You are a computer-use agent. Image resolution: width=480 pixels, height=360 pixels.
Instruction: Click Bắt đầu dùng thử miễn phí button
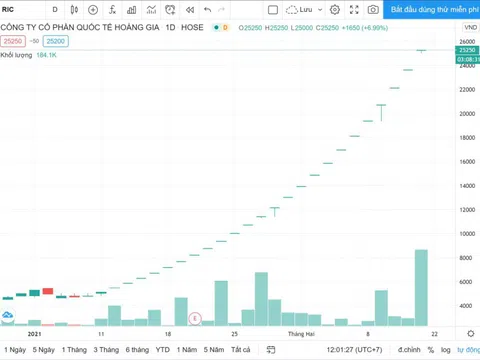[x=433, y=10]
